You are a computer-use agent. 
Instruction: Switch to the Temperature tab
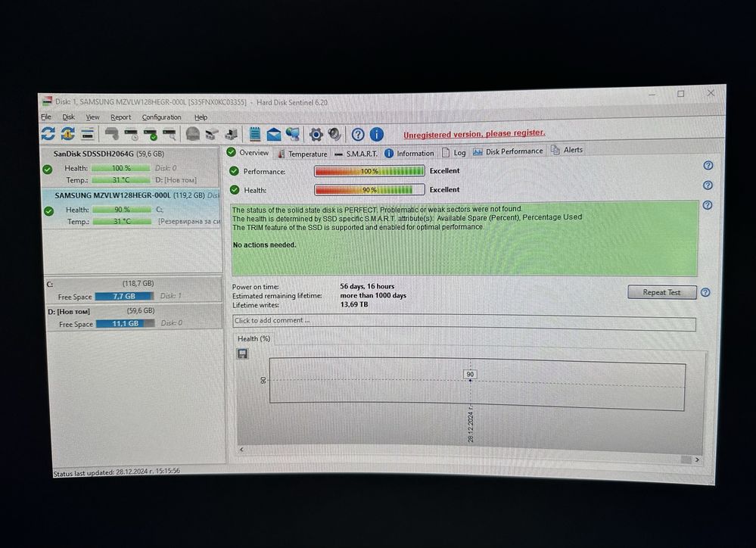[x=302, y=154]
